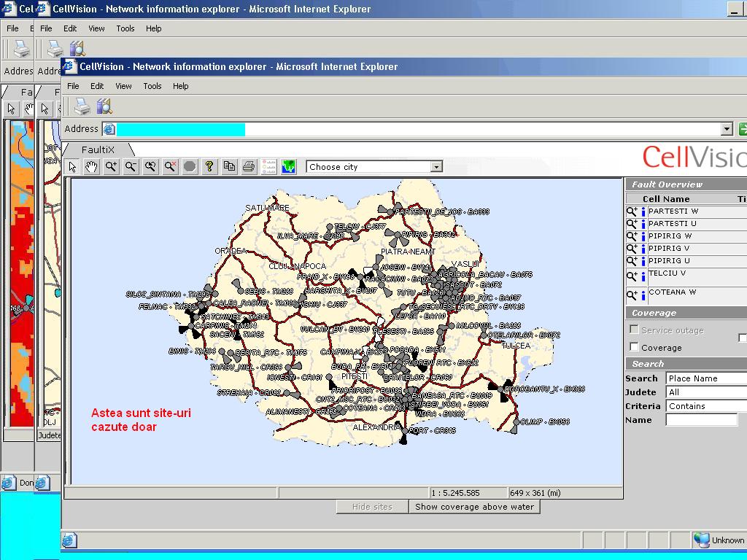Open View menu in front CellVision window

pos(123,86)
